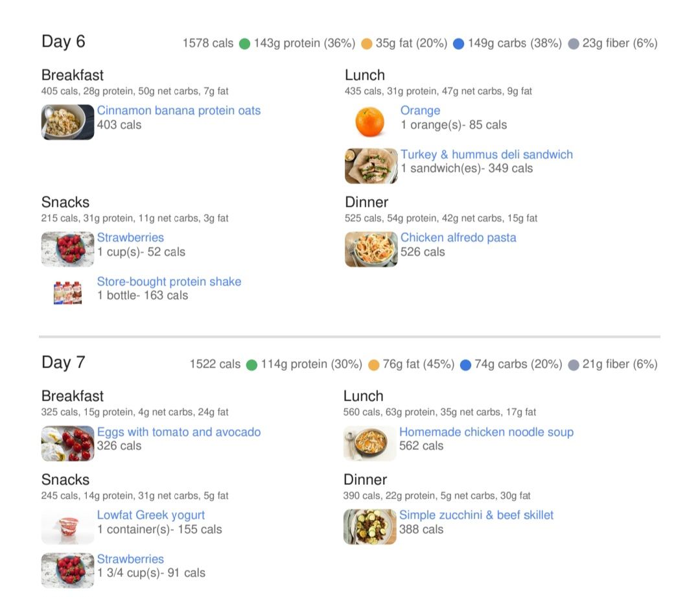Image resolution: width=700 pixels, height=597 pixels.
Task: Open the Chicken alfredo pasta recipe link
Action: tap(458, 238)
